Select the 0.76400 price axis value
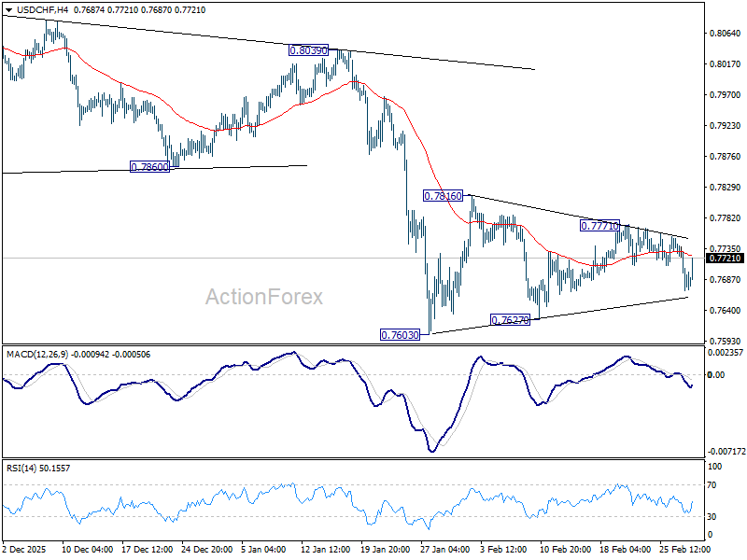 (x=726, y=310)
